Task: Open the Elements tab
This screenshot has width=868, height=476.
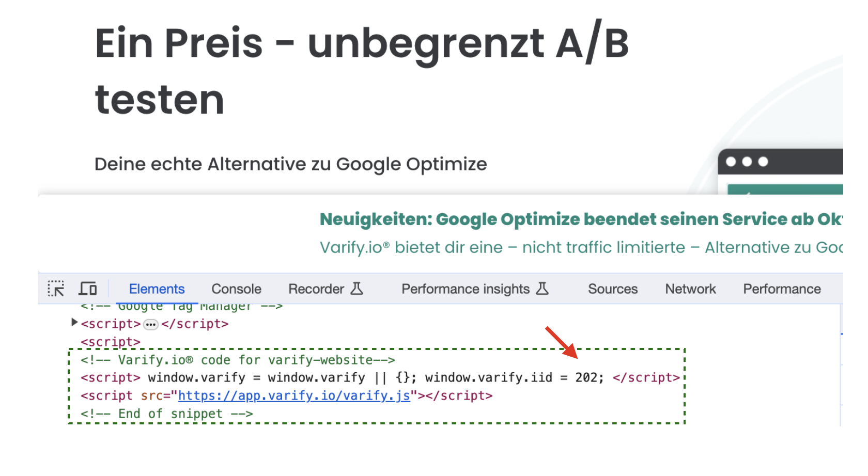Action: (x=157, y=289)
